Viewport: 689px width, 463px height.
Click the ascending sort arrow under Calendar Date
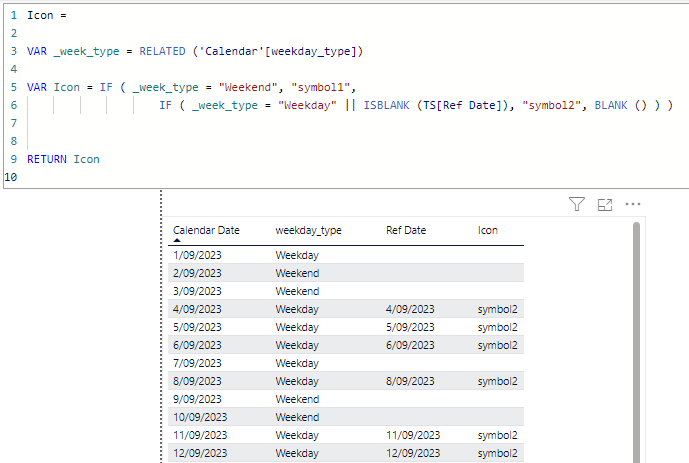coord(177,240)
